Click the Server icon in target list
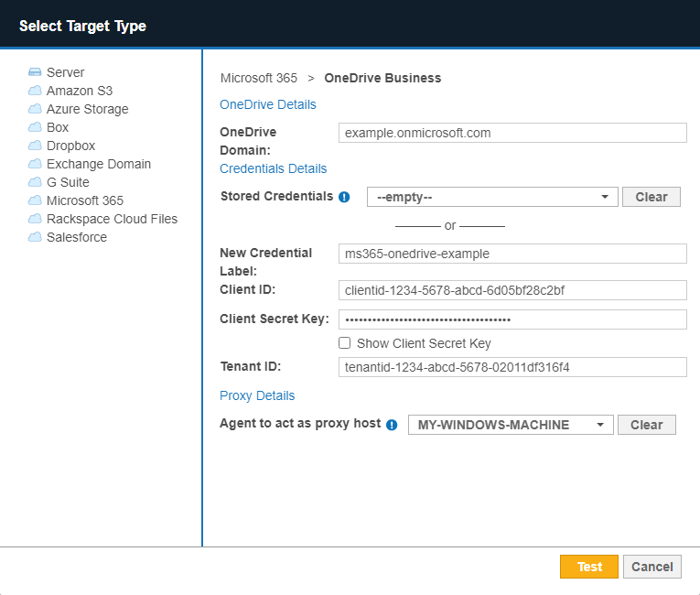Image resolution: width=700 pixels, height=595 pixels. [x=35, y=72]
